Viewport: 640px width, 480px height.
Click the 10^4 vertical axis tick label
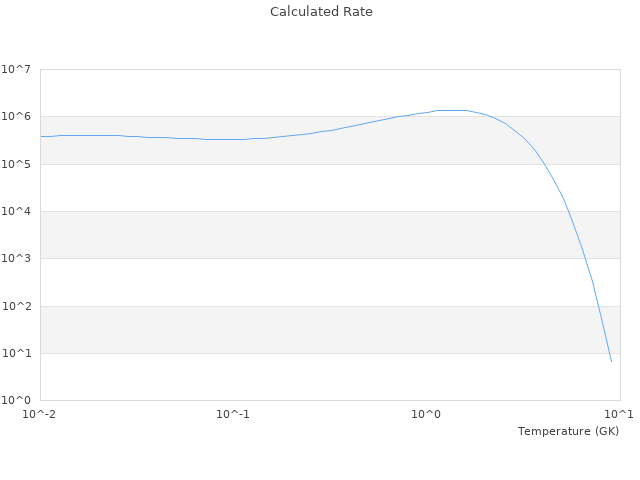click(16, 211)
